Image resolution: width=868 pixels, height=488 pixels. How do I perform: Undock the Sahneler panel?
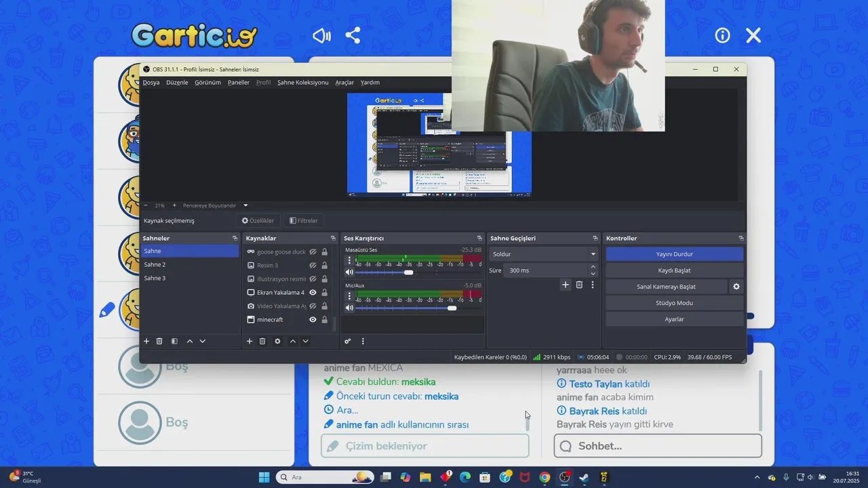click(x=235, y=239)
